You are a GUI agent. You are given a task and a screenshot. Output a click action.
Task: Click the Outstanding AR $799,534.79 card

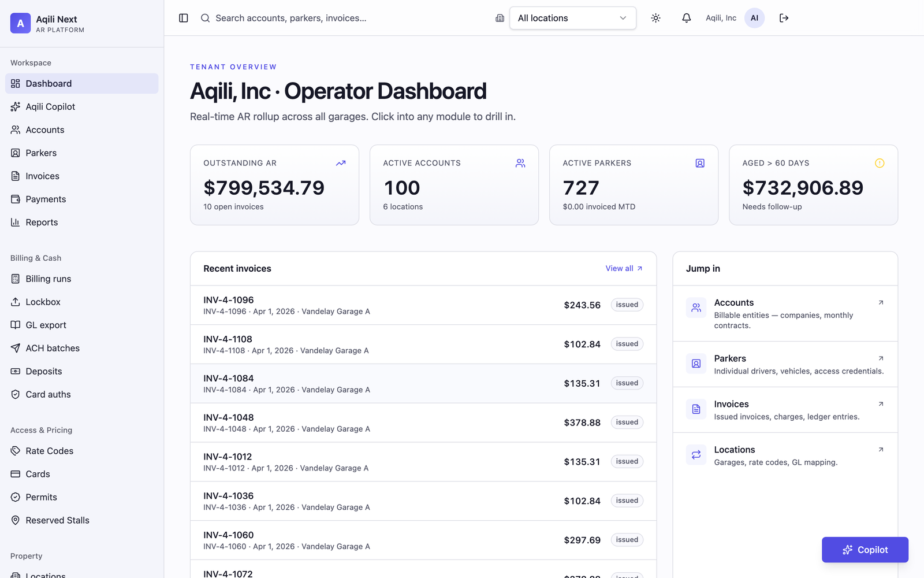274,185
